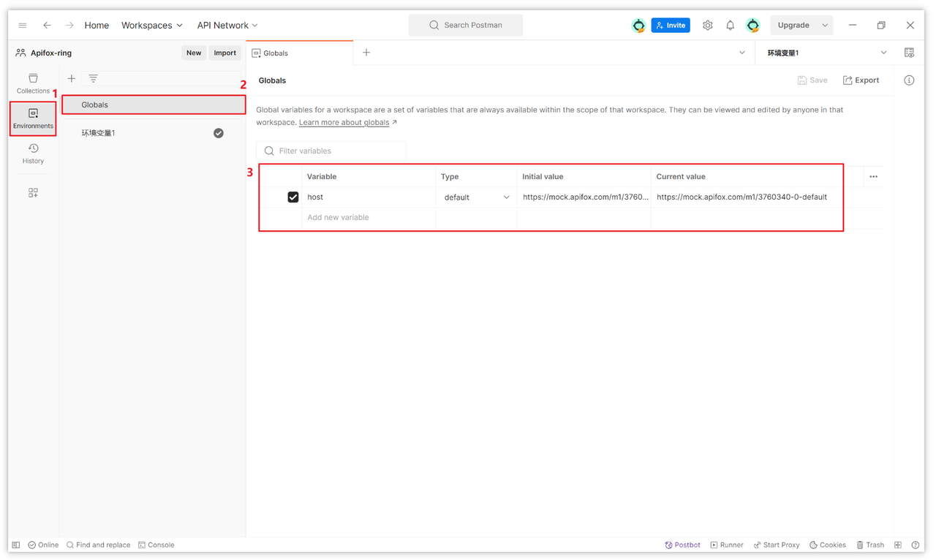936x560 pixels.
Task: Expand the Upgrade options arrow
Action: coord(825,25)
